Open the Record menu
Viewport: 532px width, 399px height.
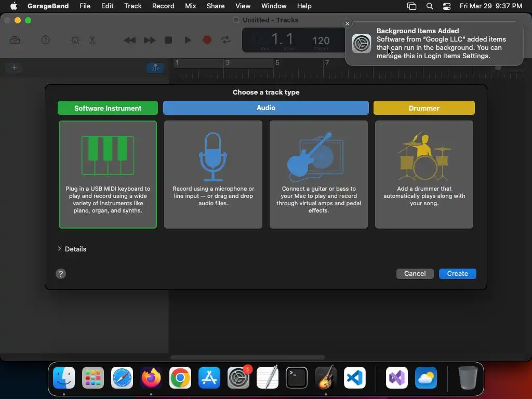[x=163, y=6]
